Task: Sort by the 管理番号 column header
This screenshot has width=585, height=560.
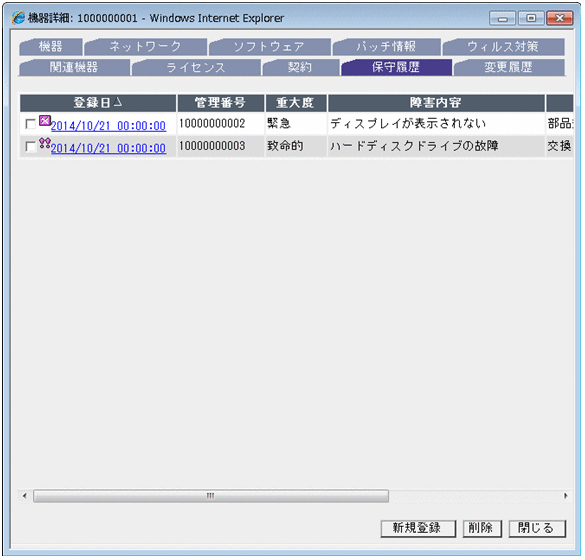Action: [220, 103]
